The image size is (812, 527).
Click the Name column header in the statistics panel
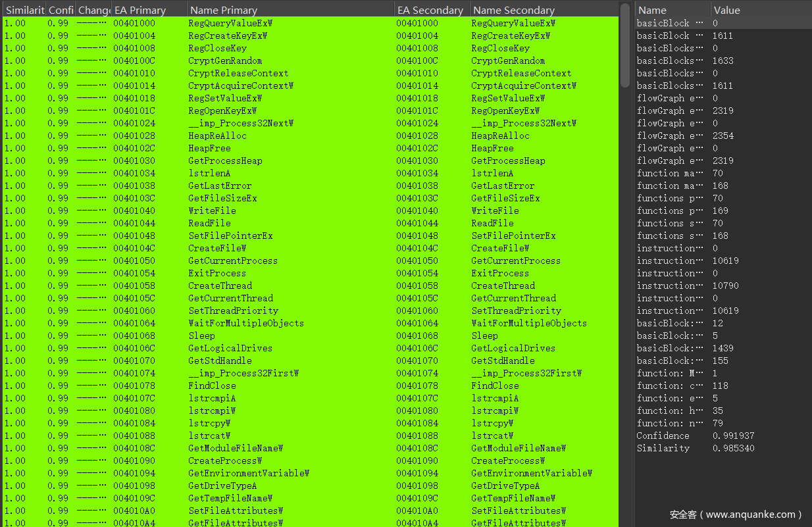click(x=672, y=10)
